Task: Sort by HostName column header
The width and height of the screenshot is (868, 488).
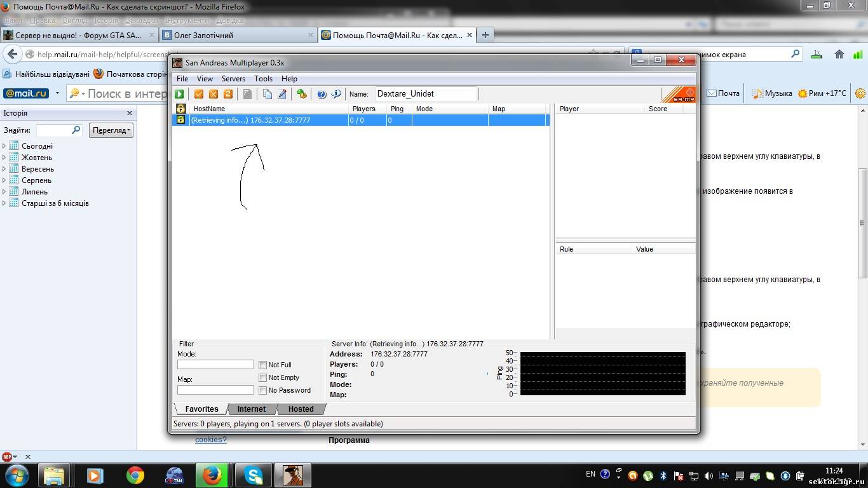Action: 269,109
